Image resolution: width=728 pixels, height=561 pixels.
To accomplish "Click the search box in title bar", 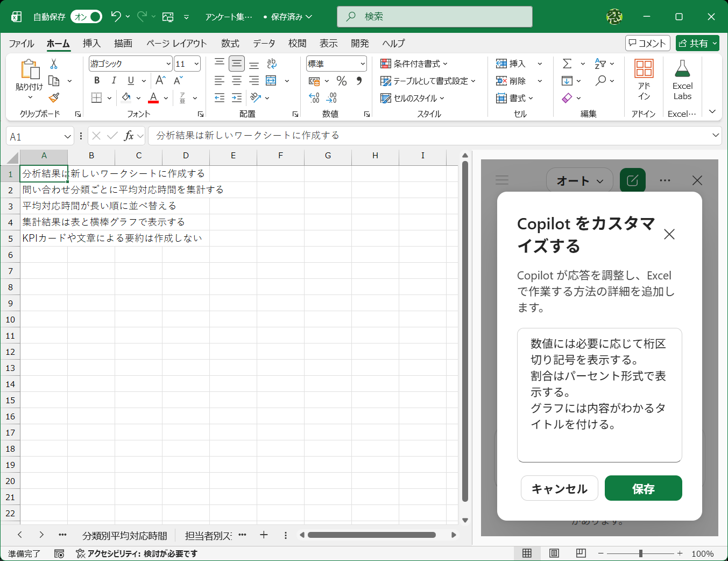I will pyautogui.click(x=435, y=17).
